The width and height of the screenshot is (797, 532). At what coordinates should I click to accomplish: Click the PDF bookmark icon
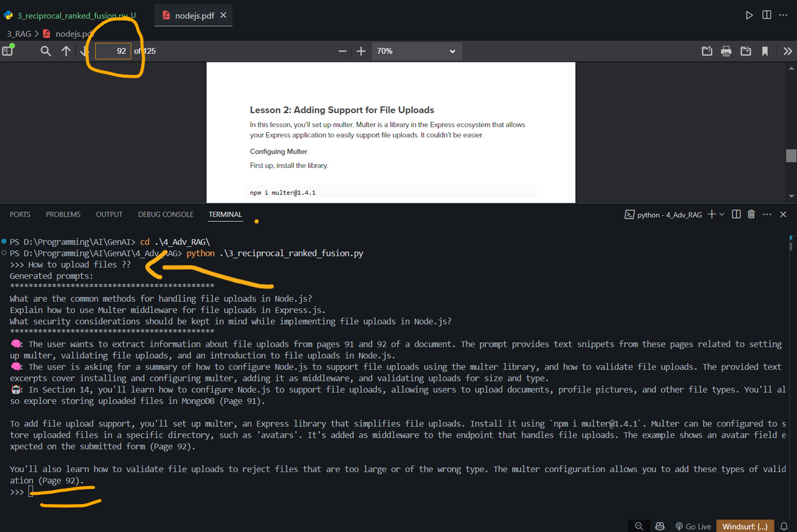765,51
